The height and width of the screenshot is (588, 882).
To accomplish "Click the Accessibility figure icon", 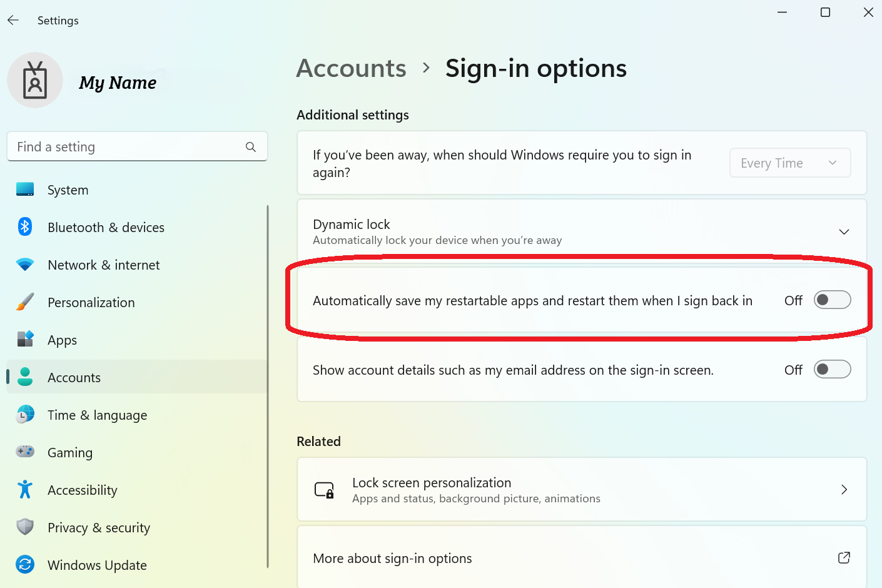I will tap(25, 490).
